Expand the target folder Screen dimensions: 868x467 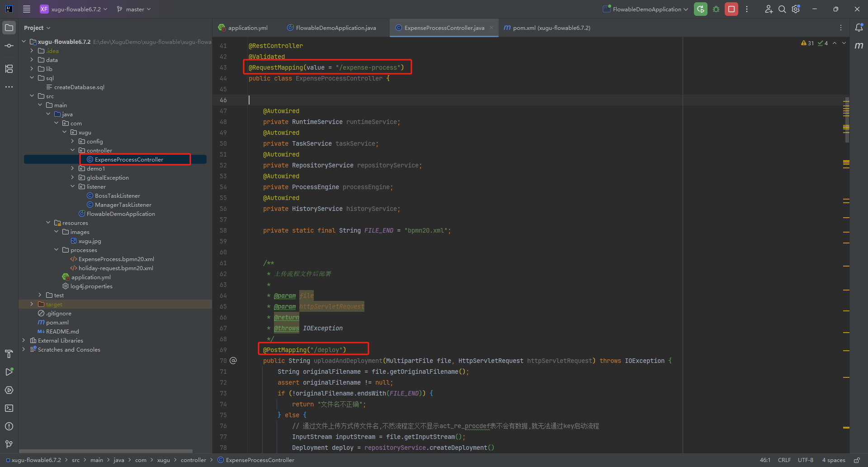pos(32,304)
